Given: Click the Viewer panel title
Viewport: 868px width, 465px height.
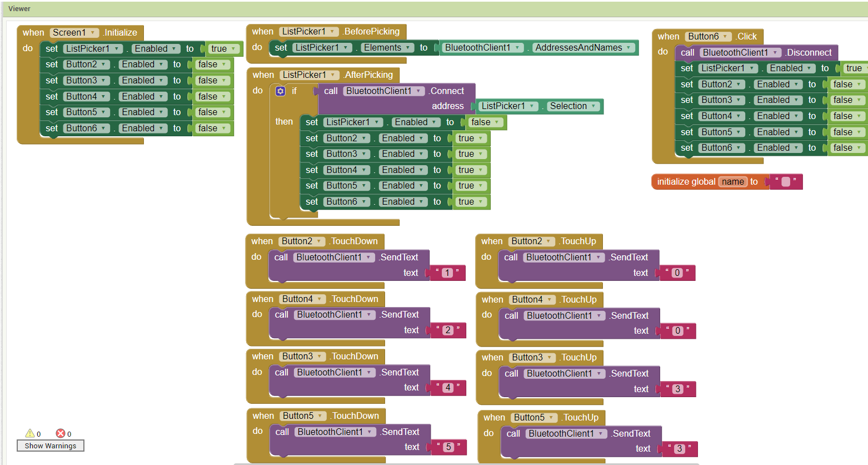Looking at the screenshot, I should point(19,8).
